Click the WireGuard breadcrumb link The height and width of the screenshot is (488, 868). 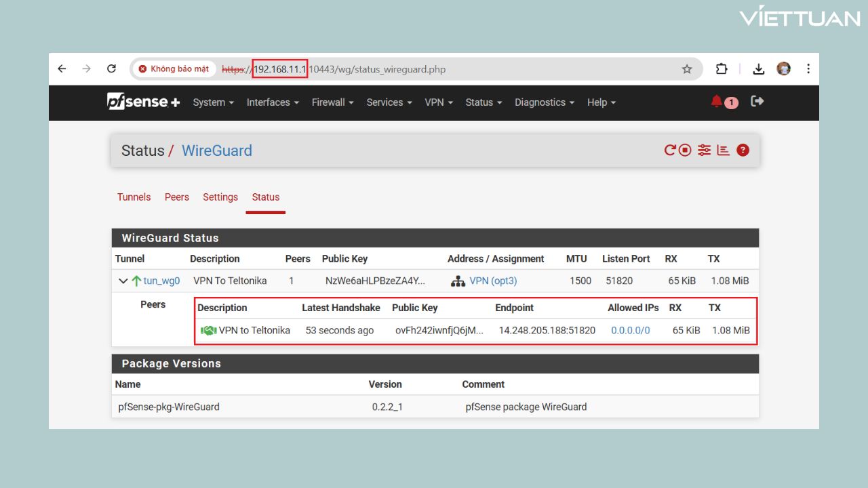coord(216,150)
